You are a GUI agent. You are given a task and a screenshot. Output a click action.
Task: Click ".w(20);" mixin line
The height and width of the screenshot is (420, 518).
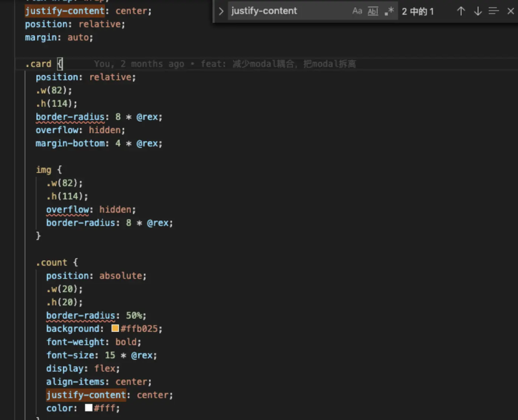point(65,289)
